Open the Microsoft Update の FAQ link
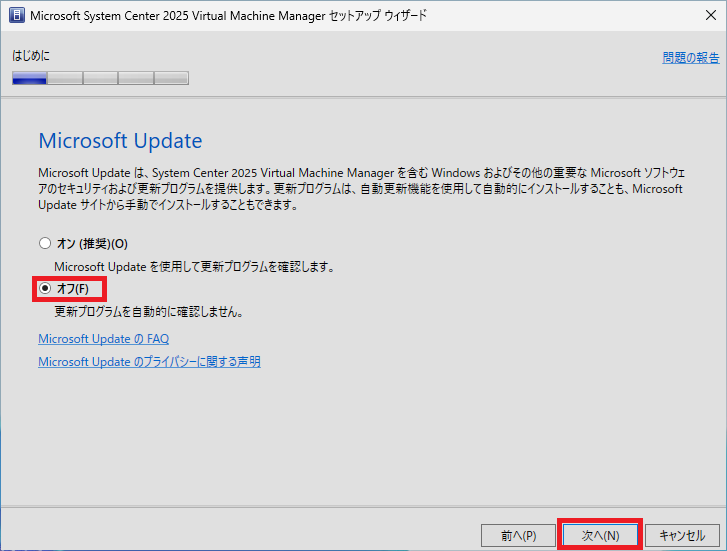Viewport: 727px width, 551px height. pos(103,339)
